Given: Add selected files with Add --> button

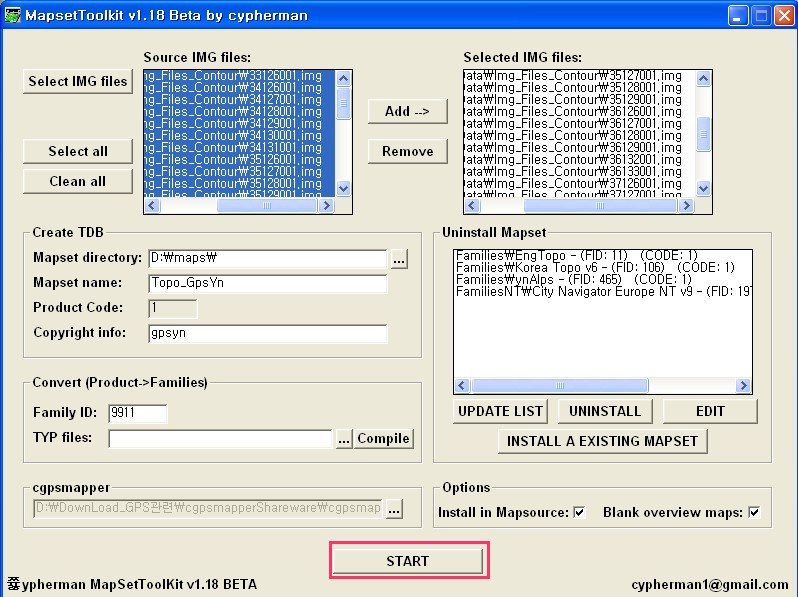Looking at the screenshot, I should [408, 111].
